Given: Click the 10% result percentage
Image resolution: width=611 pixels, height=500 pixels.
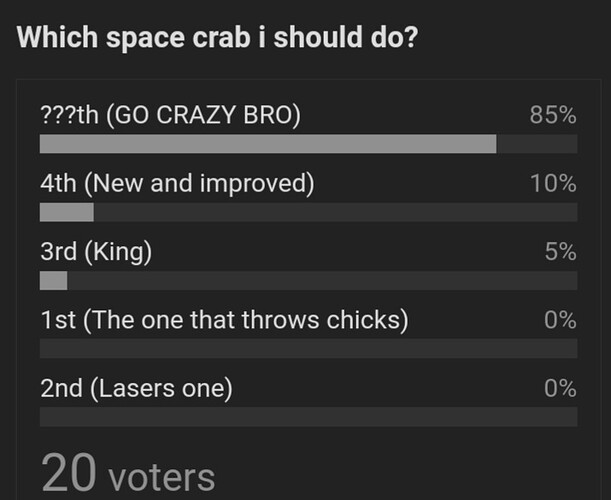Looking at the screenshot, I should pos(554,184).
